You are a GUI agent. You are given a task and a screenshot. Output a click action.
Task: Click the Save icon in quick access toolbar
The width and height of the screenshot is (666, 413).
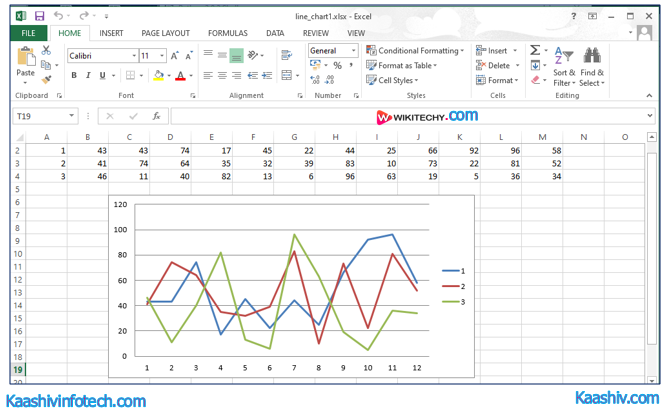[x=39, y=16]
